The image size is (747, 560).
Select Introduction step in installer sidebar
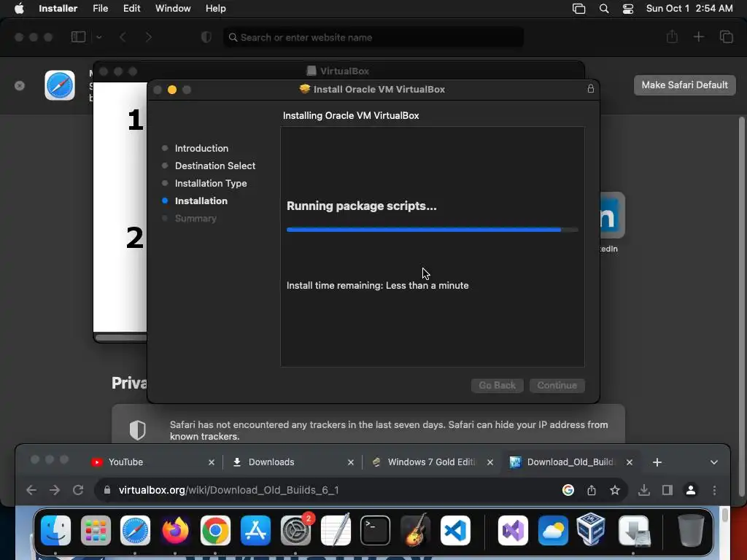201,148
